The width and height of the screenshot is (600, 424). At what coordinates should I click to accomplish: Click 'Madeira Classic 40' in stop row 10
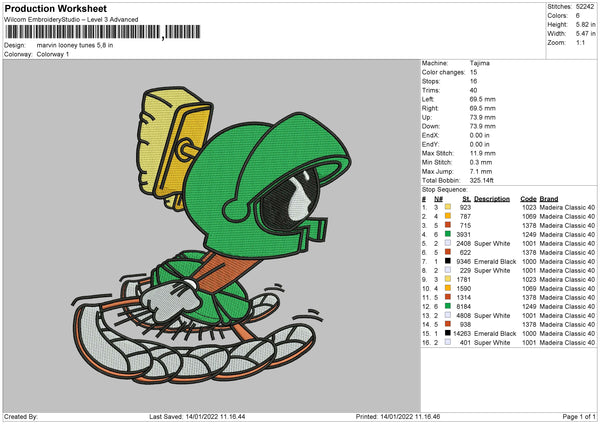(567, 288)
